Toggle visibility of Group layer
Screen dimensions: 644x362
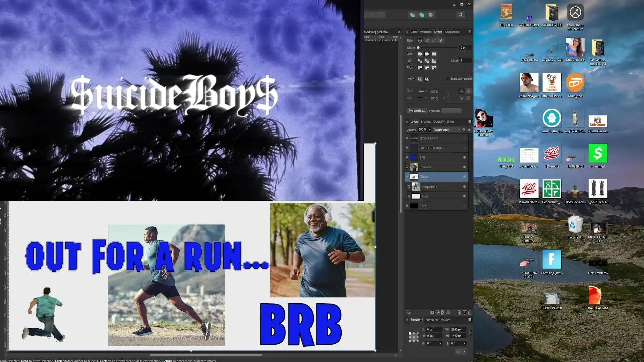[x=464, y=176]
